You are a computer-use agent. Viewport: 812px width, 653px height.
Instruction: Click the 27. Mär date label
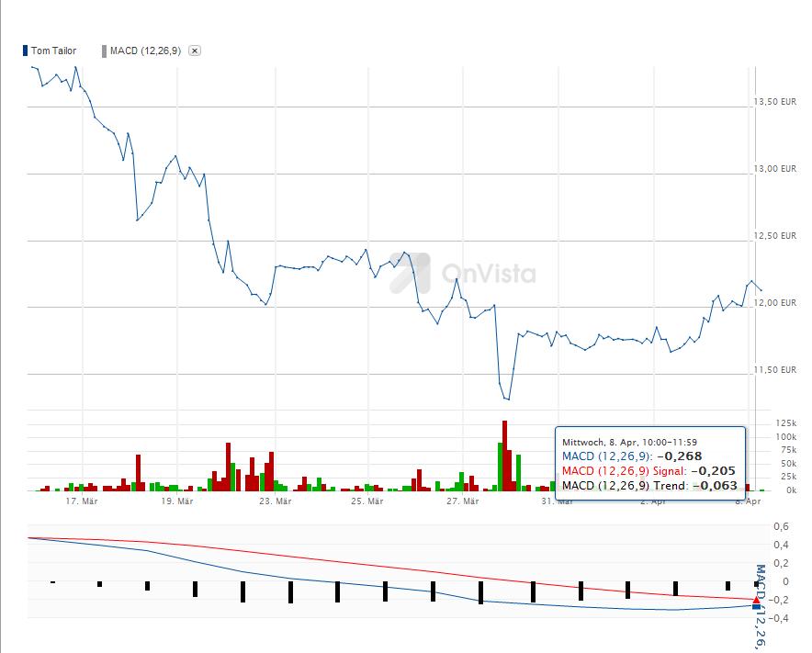click(462, 501)
